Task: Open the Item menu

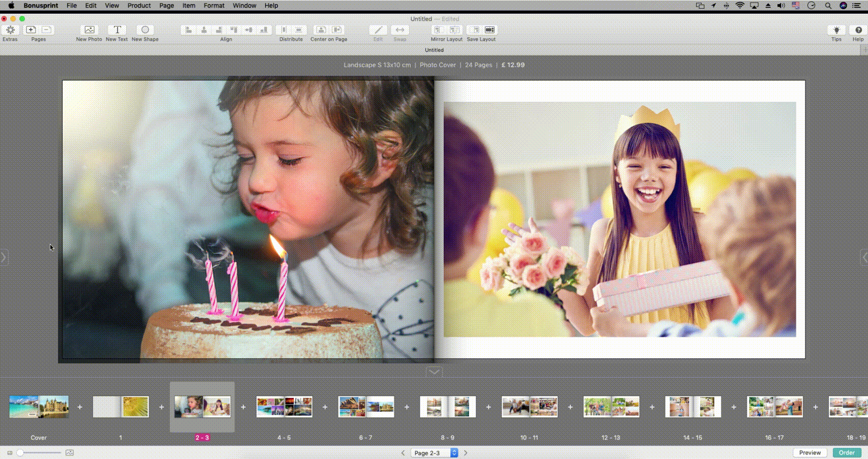Action: point(189,6)
